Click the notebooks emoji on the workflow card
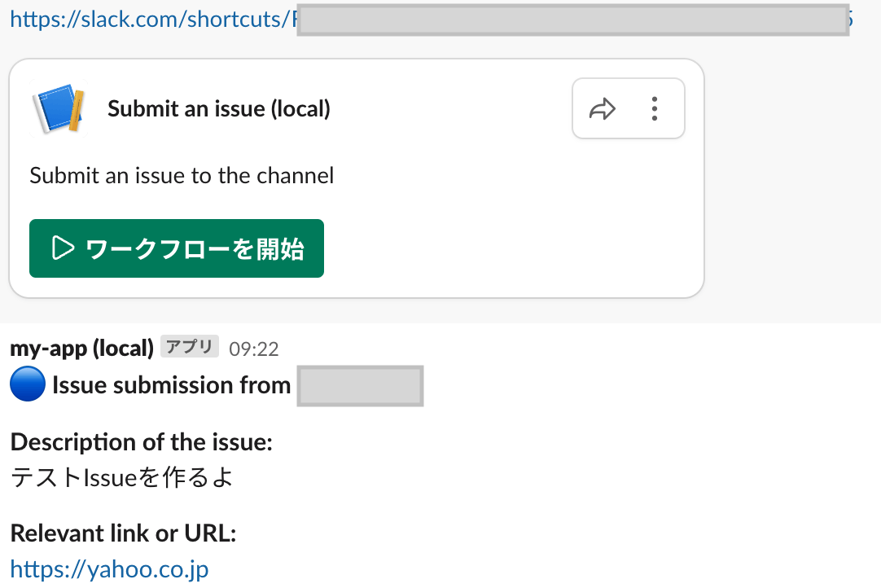Image resolution: width=881 pixels, height=588 pixels. coord(57,106)
